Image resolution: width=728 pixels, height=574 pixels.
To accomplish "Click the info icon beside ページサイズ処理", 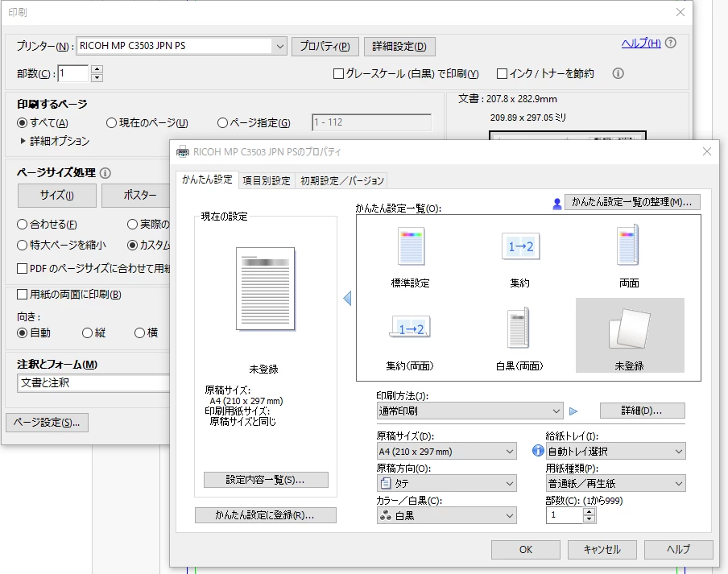I will [105, 173].
